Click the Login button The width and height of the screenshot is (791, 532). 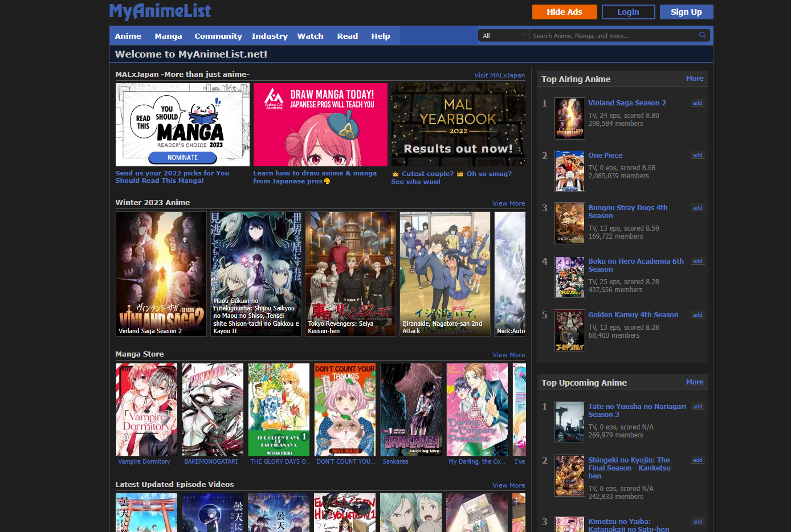pyautogui.click(x=628, y=12)
